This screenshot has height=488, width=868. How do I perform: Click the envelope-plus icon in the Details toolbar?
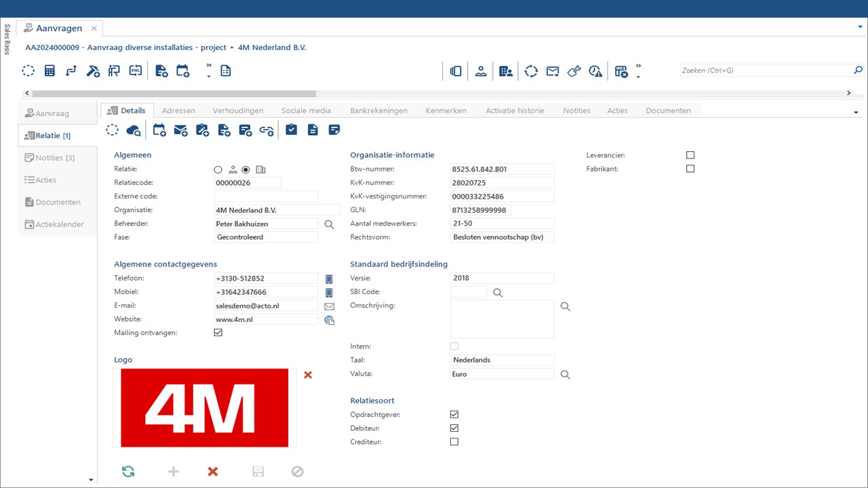181,130
